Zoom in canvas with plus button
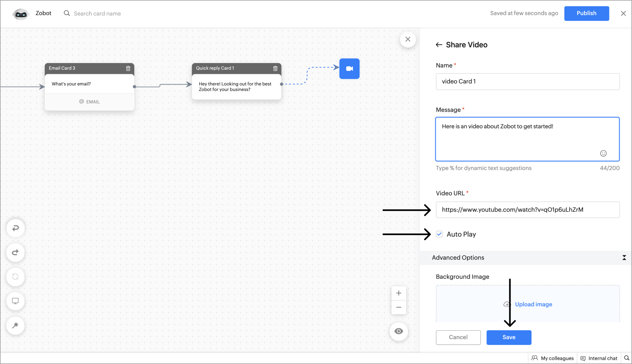Screen dimensions: 632x364 [398, 293]
